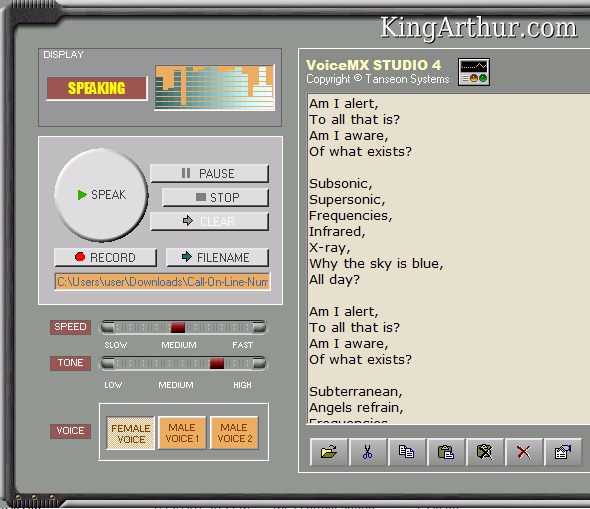The height and width of the screenshot is (509, 590).
Task: Click 'Subsonic,' in the text box
Action: pos(341,184)
